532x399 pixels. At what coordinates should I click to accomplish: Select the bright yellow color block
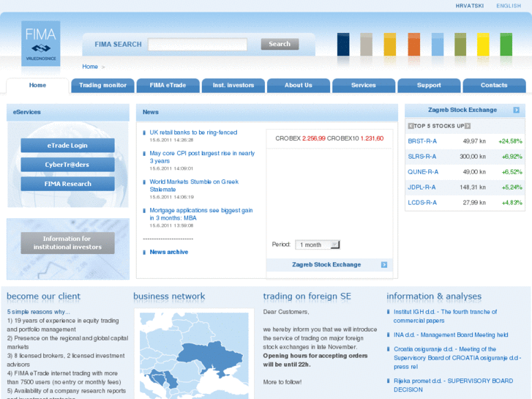pyautogui.click(x=483, y=44)
